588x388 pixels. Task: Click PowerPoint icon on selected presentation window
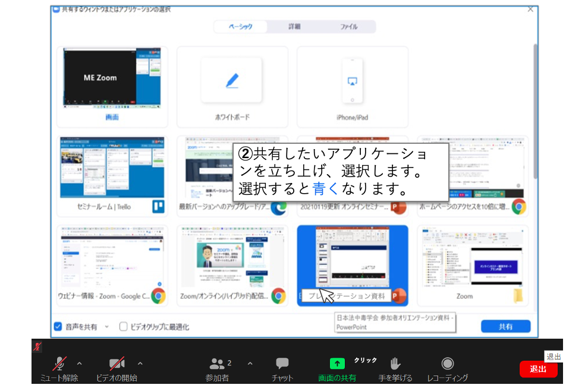398,296
